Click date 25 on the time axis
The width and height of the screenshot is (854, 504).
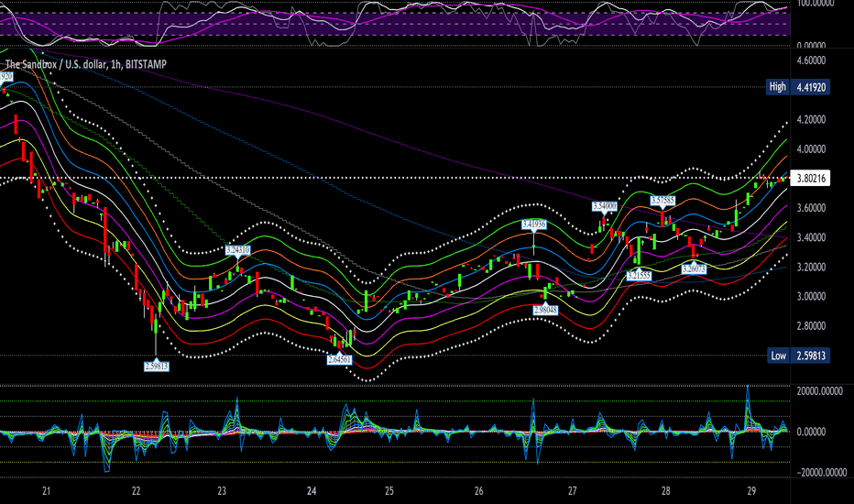[x=389, y=491]
